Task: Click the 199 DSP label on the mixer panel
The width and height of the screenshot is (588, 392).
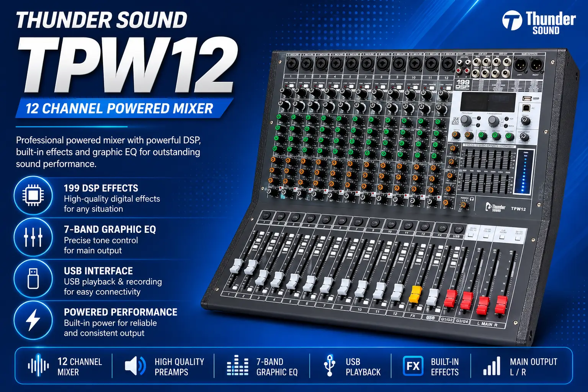Action: coord(463,84)
